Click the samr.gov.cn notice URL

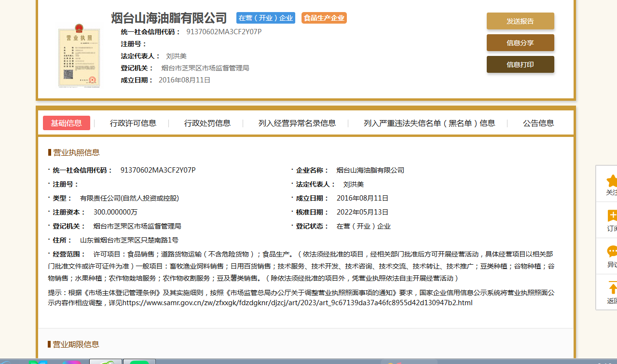(x=297, y=303)
